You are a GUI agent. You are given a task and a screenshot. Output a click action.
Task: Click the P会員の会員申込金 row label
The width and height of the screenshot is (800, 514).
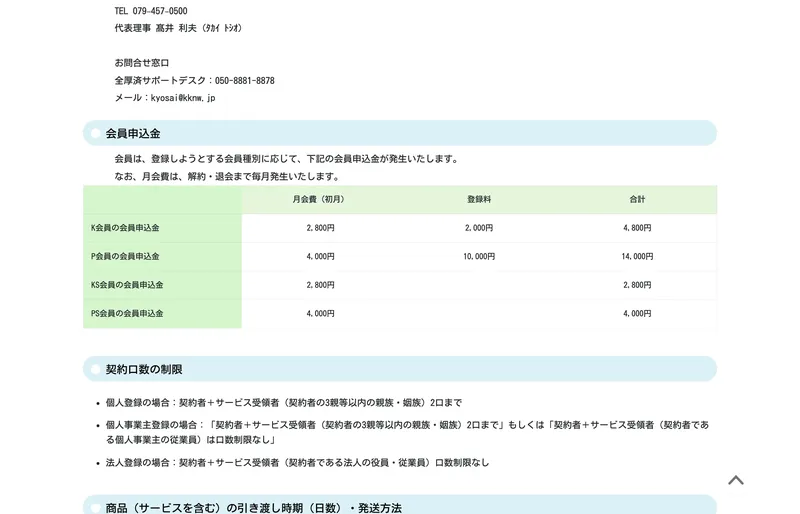(x=125, y=257)
